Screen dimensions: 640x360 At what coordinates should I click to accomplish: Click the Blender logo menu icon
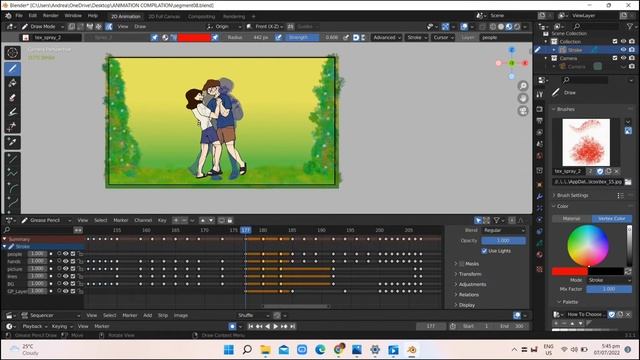[8, 16]
